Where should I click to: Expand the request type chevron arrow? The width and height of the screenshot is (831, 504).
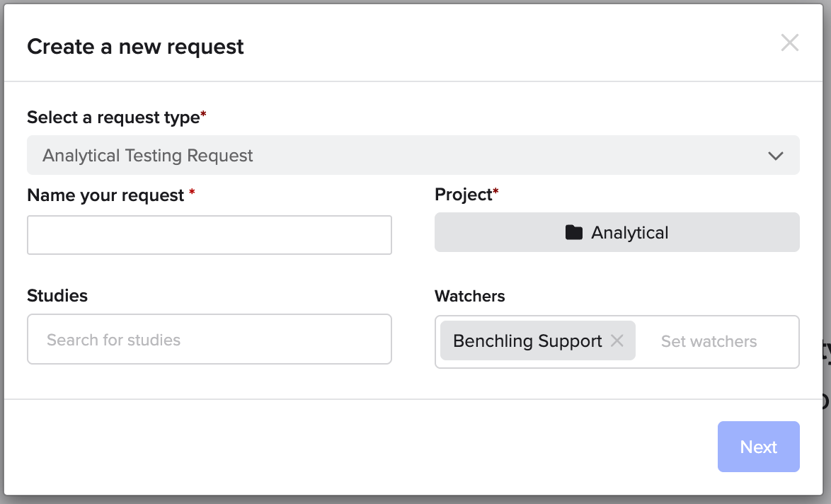coord(776,156)
